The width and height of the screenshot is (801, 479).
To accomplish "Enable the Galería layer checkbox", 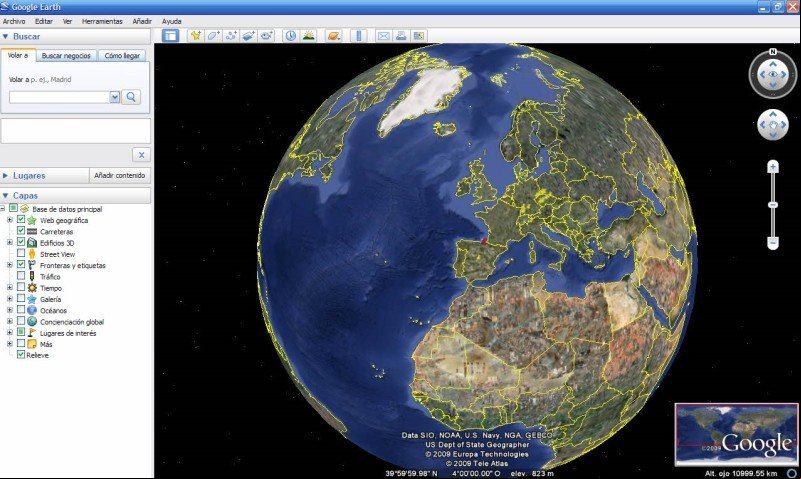I will 21,298.
